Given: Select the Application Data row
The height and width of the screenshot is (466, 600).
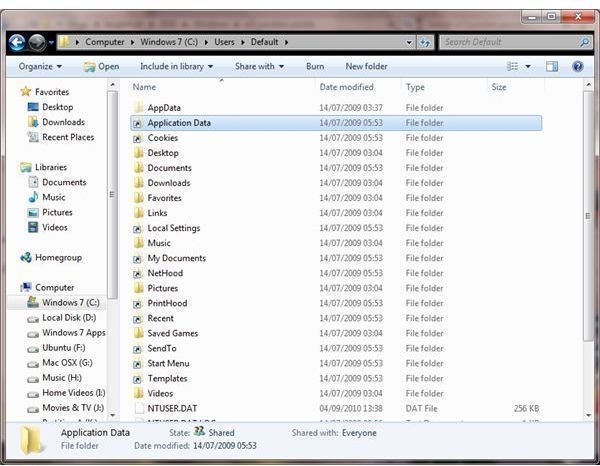Looking at the screenshot, I should (336, 123).
